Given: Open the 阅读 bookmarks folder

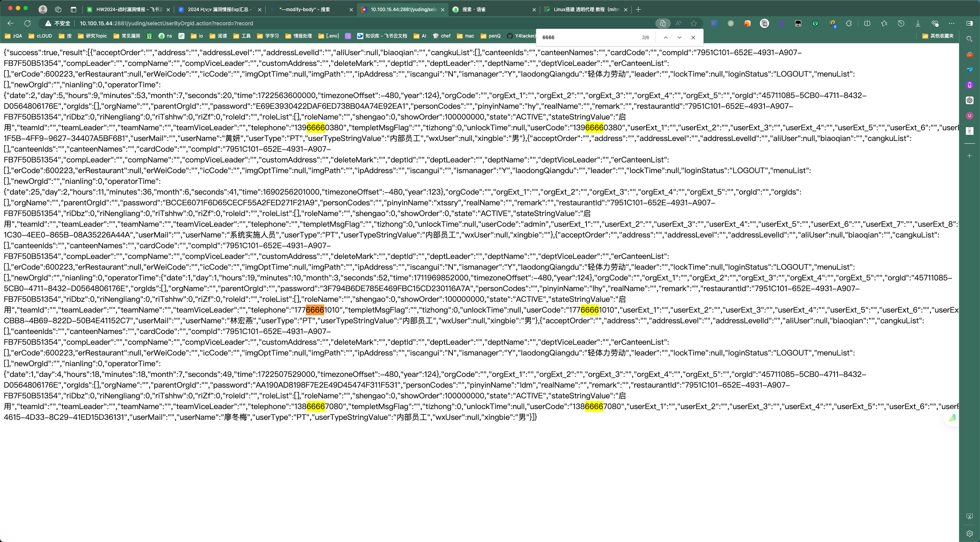Looking at the screenshot, I should (218, 36).
